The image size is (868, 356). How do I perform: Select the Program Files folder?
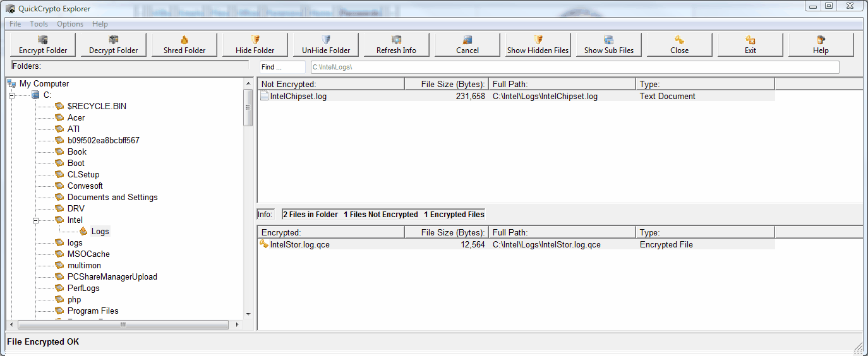pos(93,311)
